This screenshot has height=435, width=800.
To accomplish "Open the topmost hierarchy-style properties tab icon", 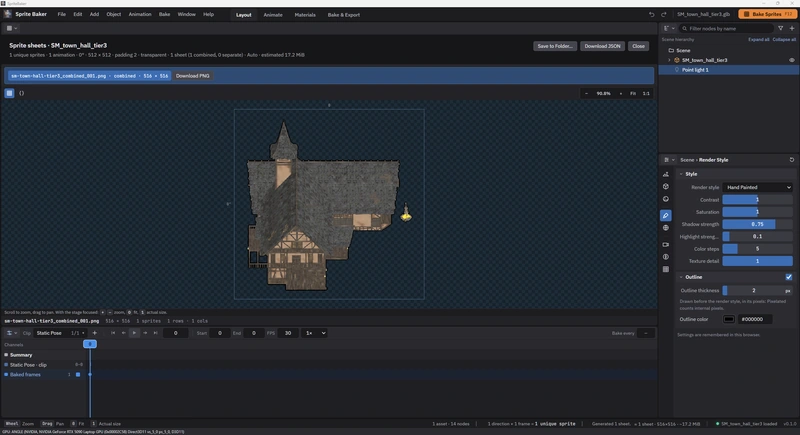I will (x=666, y=174).
